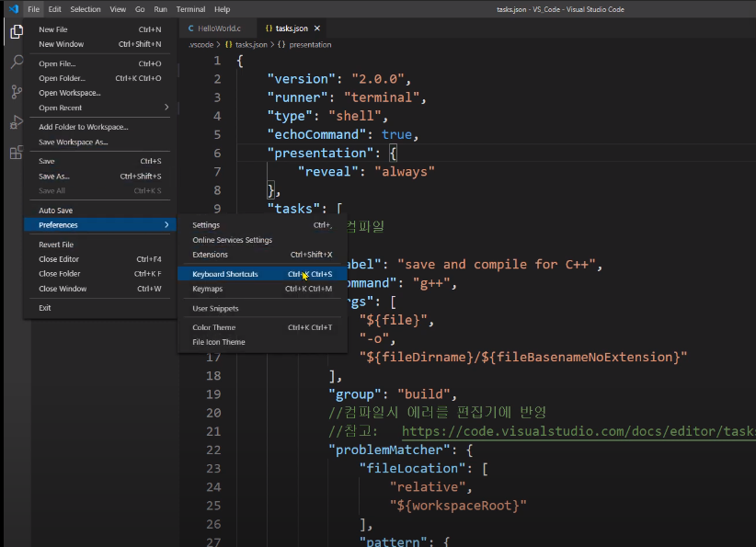Close the tasks.json tab

click(x=316, y=28)
